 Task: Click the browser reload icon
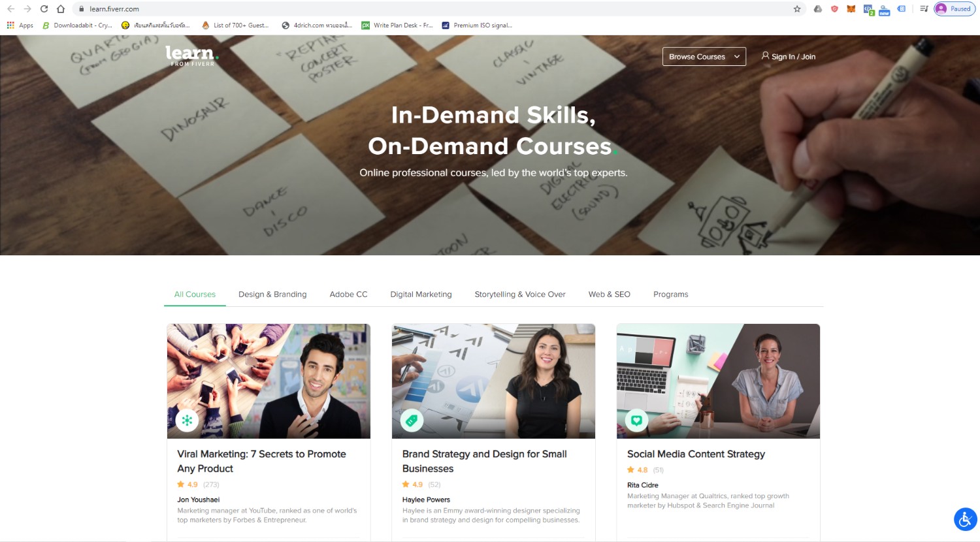(x=44, y=9)
